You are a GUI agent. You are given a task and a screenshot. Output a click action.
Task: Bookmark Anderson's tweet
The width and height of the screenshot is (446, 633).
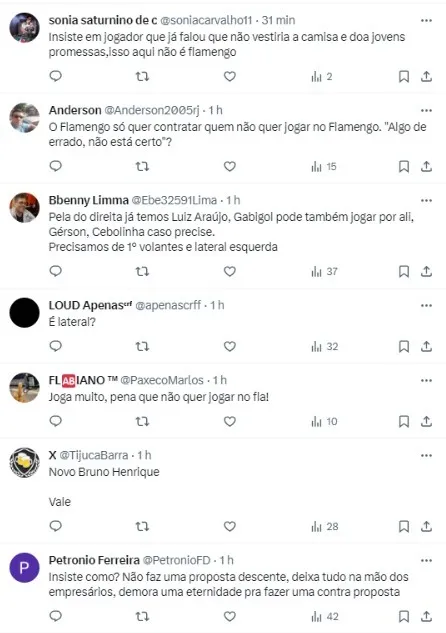pyautogui.click(x=404, y=166)
